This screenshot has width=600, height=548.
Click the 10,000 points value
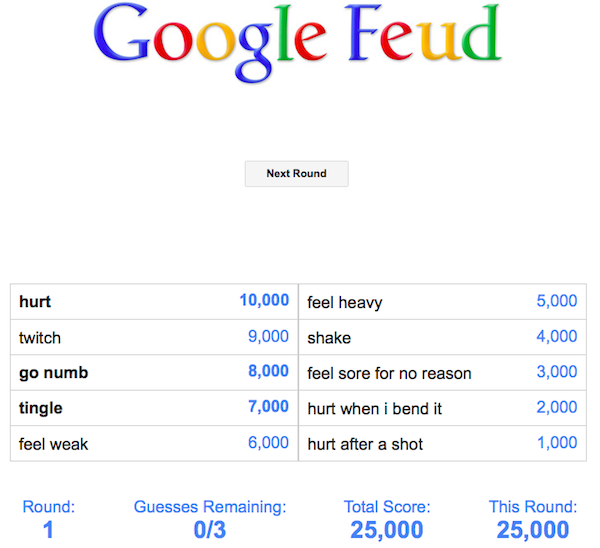[264, 300]
